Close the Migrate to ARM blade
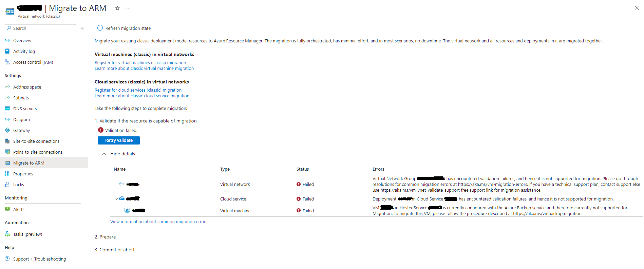 tap(637, 8)
